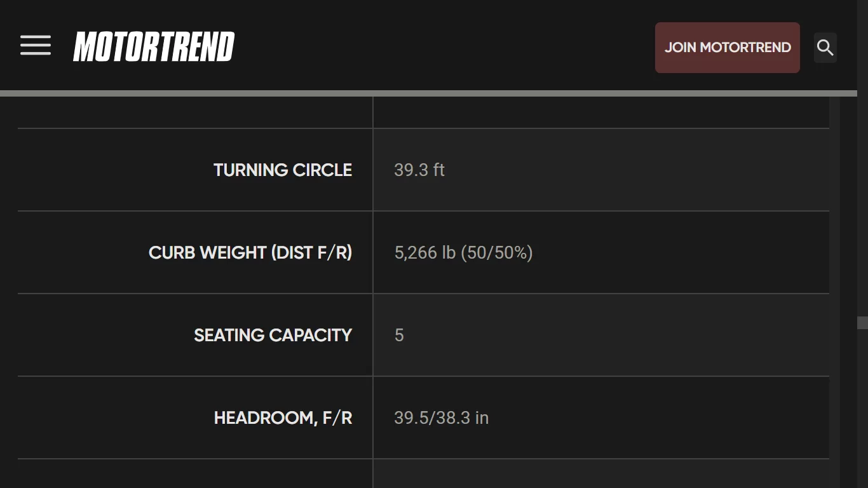Viewport: 868px width, 488px height.
Task: Click the 5,266 lb (50/50%) value
Action: [463, 253]
